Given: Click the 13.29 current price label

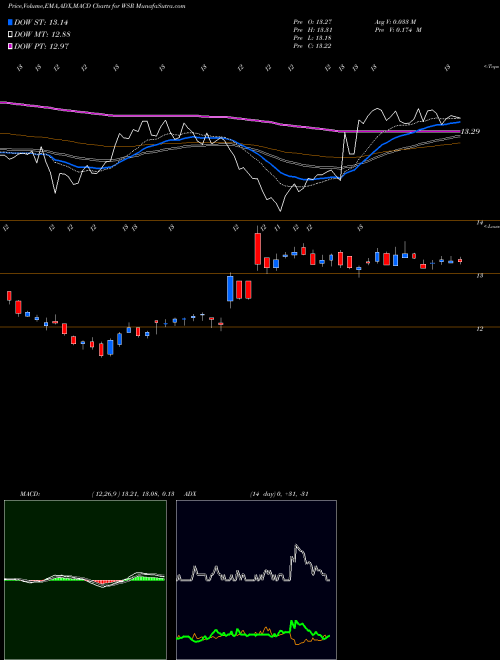Looking at the screenshot, I should [x=471, y=132].
